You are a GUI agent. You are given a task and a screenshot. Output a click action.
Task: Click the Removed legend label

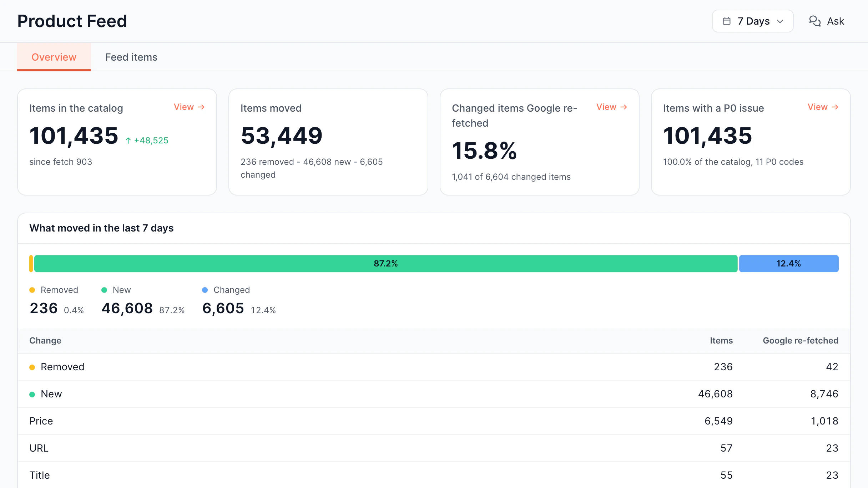(x=59, y=290)
